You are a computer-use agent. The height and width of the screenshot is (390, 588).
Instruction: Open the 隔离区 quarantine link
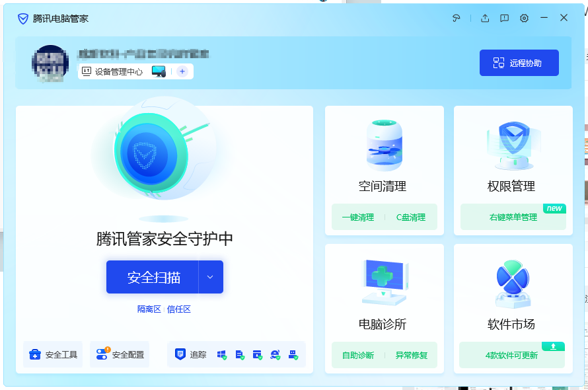(149, 308)
